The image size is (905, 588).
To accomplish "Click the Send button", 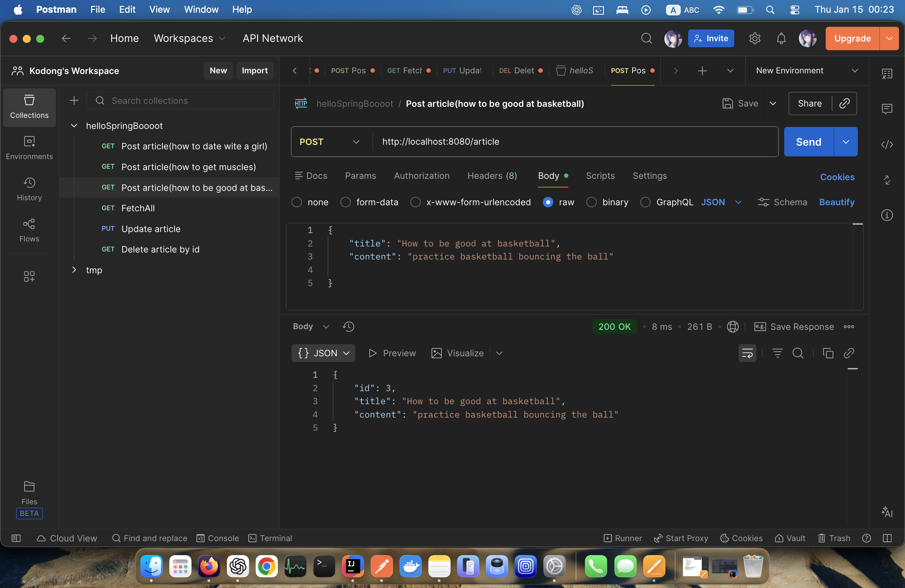I will point(808,142).
